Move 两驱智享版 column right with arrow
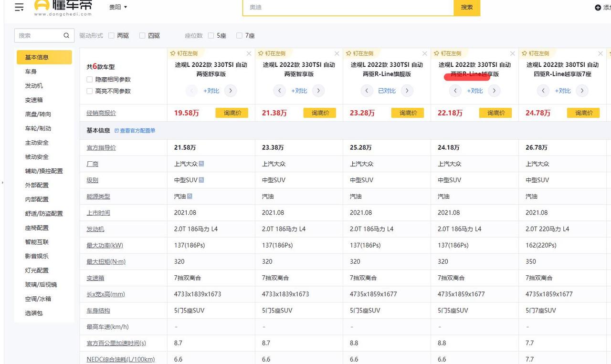Viewport: 611px width, 364px height. 318,91
